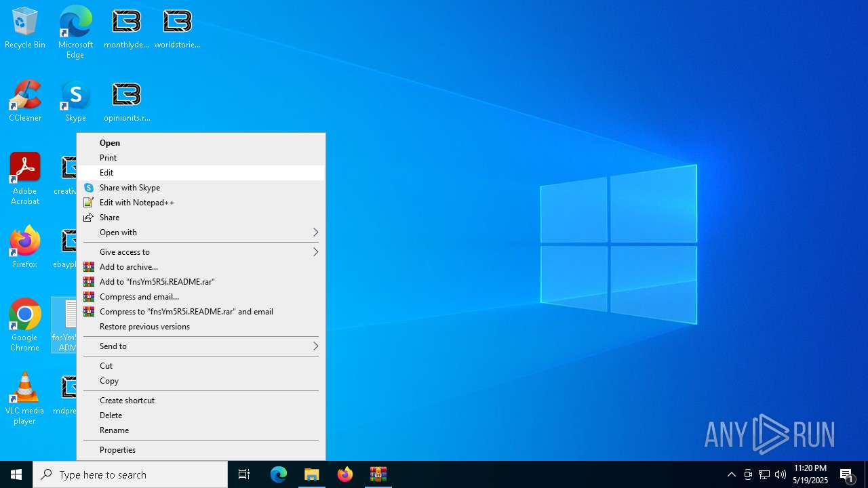Choose Edit with Notepad++ menu entry
This screenshot has width=868, height=488.
coord(201,203)
